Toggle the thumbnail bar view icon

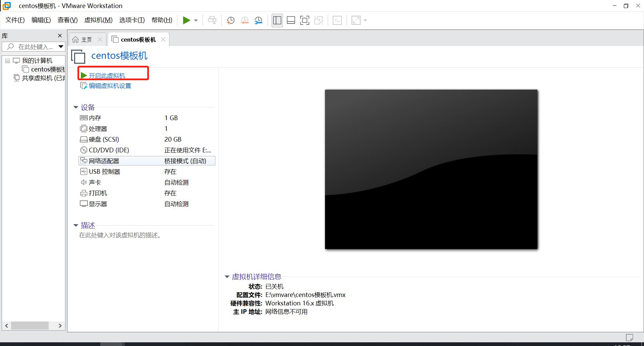(291, 20)
